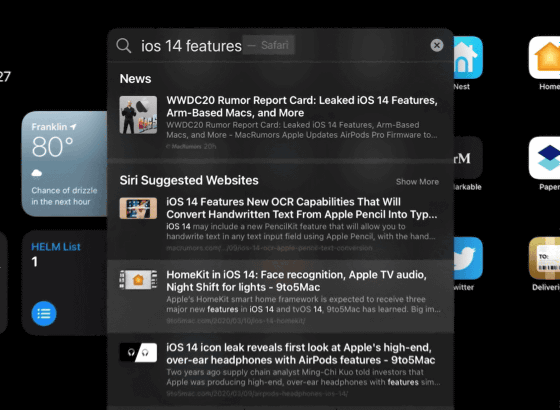Open the Home app icon

pyautogui.click(x=544, y=58)
